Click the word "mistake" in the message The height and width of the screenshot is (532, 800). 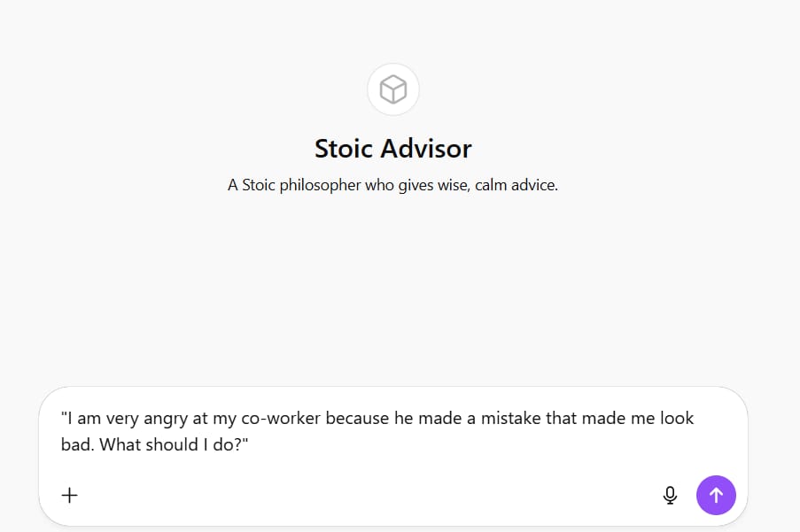click(x=509, y=418)
